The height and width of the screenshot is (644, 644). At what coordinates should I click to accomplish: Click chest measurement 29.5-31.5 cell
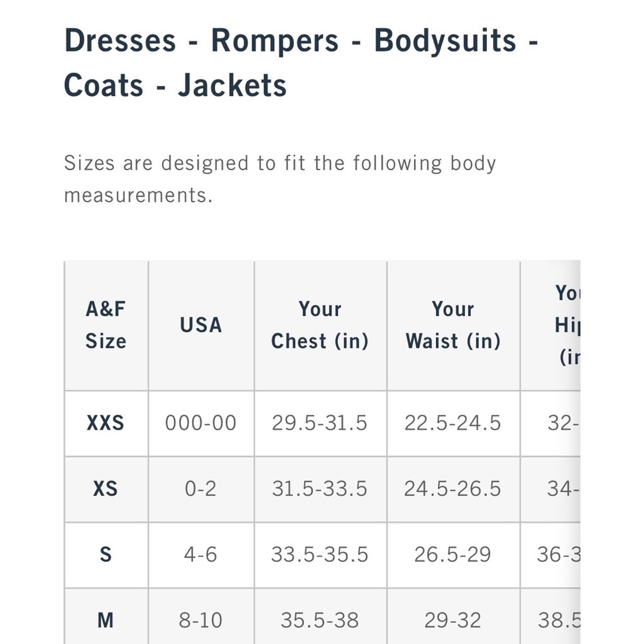320,423
